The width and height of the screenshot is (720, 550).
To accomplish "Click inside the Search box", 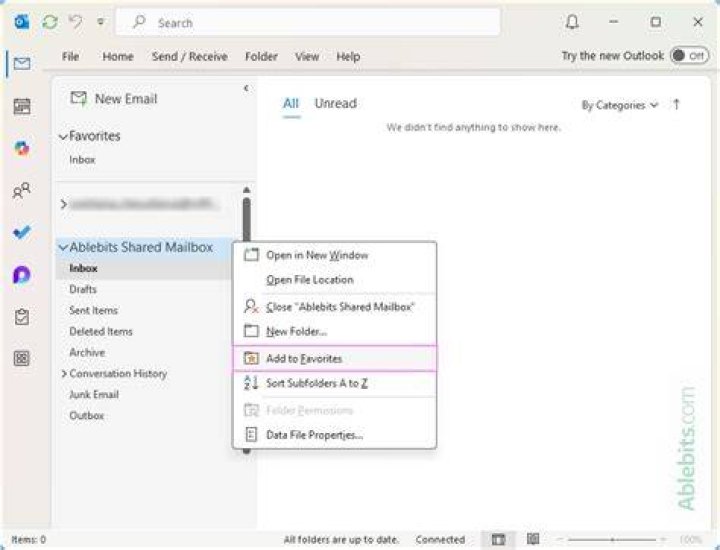I will click(308, 22).
